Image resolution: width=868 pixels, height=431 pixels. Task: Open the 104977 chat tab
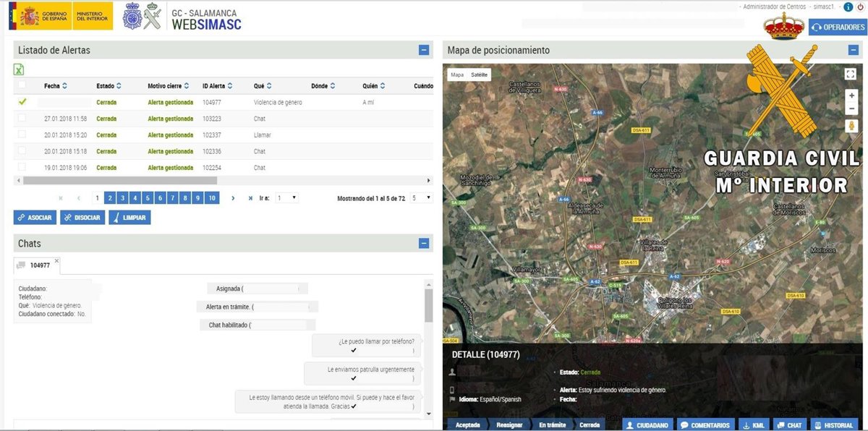[36, 265]
